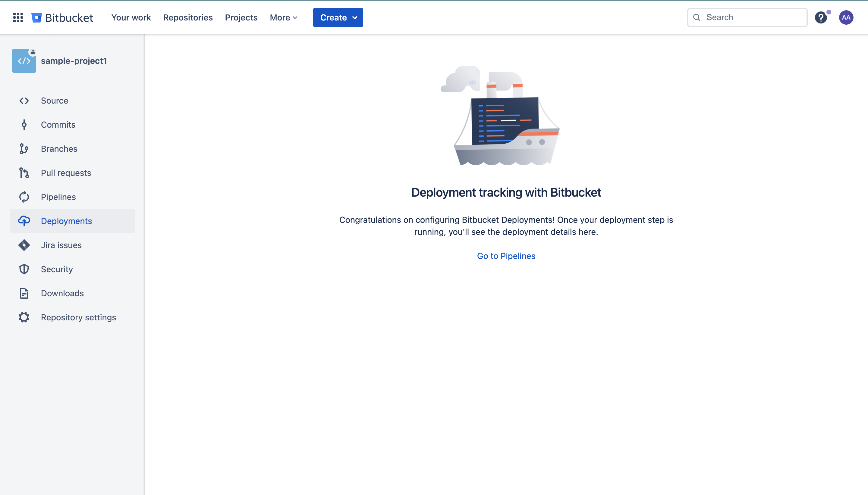The image size is (868, 495).
Task: Open the app switcher grid icon
Action: (x=18, y=17)
